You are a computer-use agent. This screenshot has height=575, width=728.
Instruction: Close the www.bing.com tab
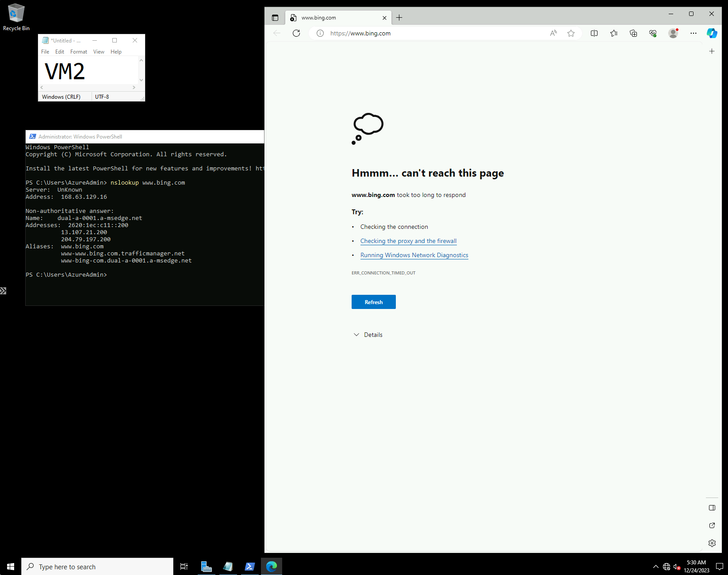pyautogui.click(x=384, y=18)
